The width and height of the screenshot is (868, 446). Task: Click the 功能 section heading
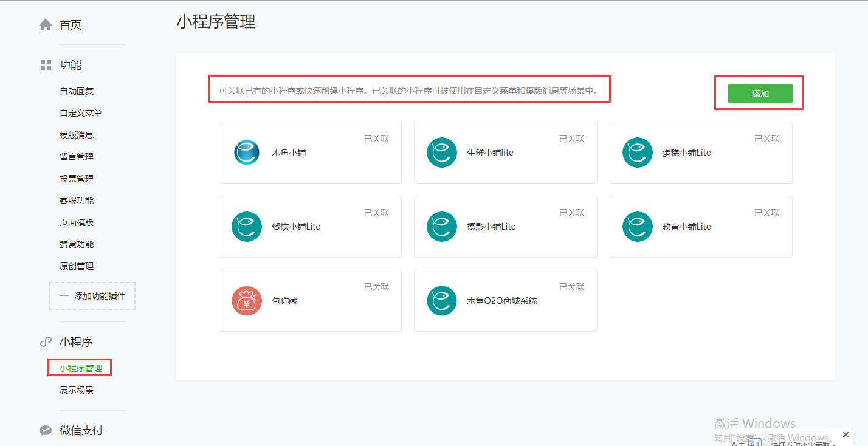(71, 65)
